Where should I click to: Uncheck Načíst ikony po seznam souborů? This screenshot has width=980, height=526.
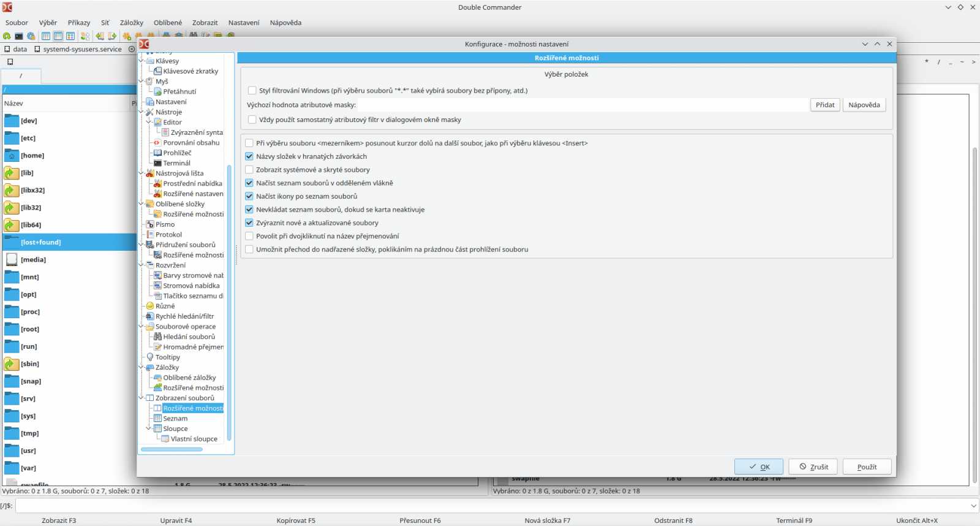point(249,196)
